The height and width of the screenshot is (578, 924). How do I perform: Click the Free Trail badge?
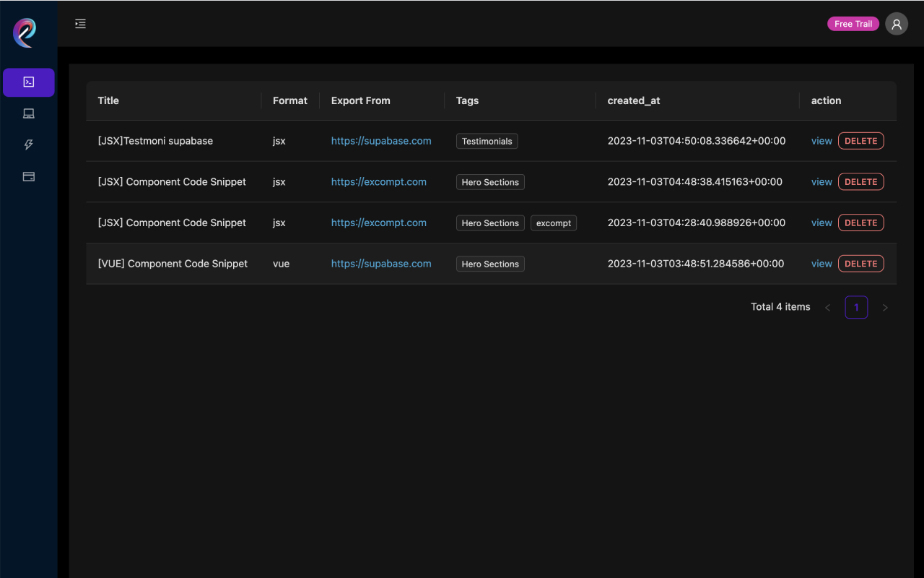(x=853, y=24)
